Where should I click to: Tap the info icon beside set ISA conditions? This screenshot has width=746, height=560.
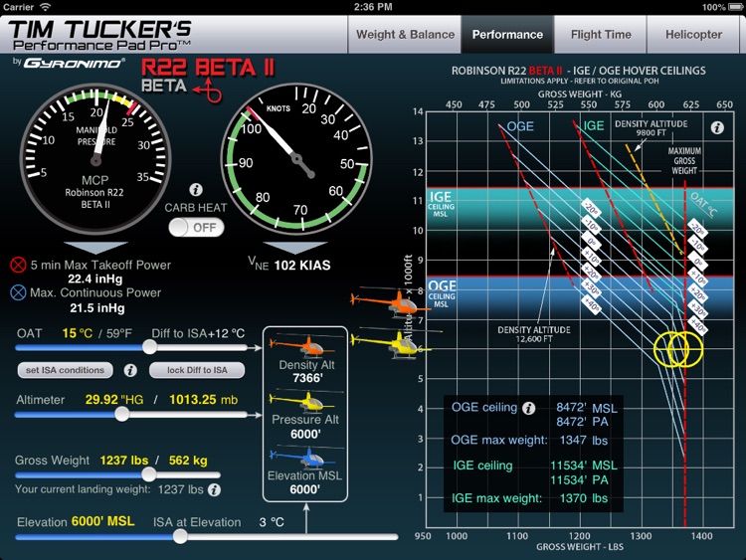click(x=130, y=370)
